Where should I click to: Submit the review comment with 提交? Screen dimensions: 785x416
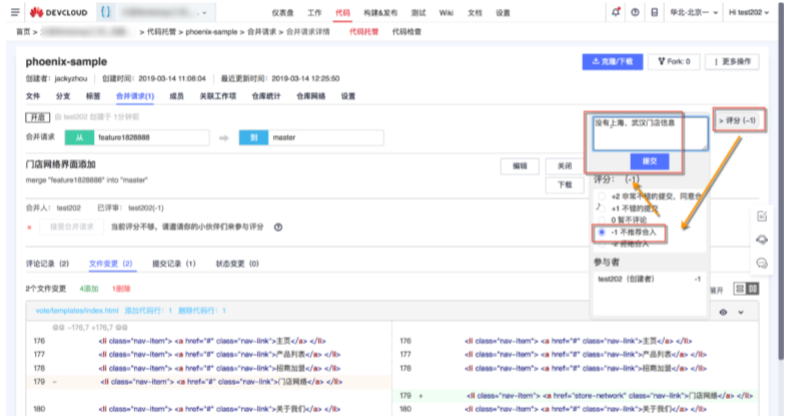coord(649,161)
